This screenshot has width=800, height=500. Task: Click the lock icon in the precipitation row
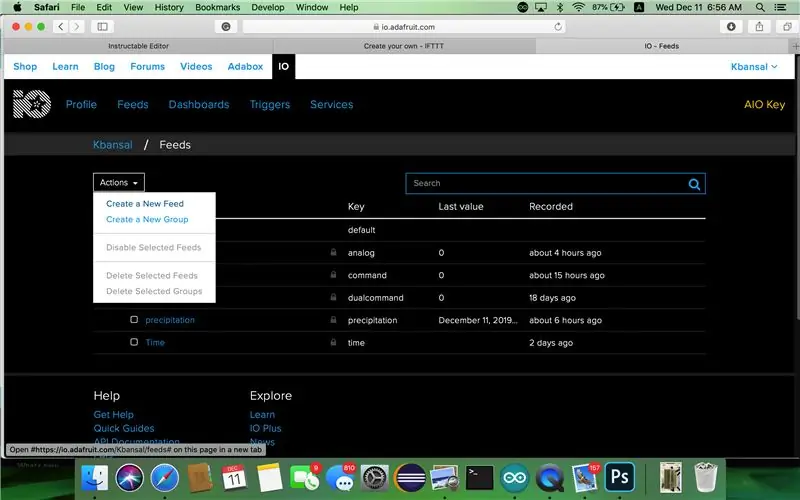point(333,319)
